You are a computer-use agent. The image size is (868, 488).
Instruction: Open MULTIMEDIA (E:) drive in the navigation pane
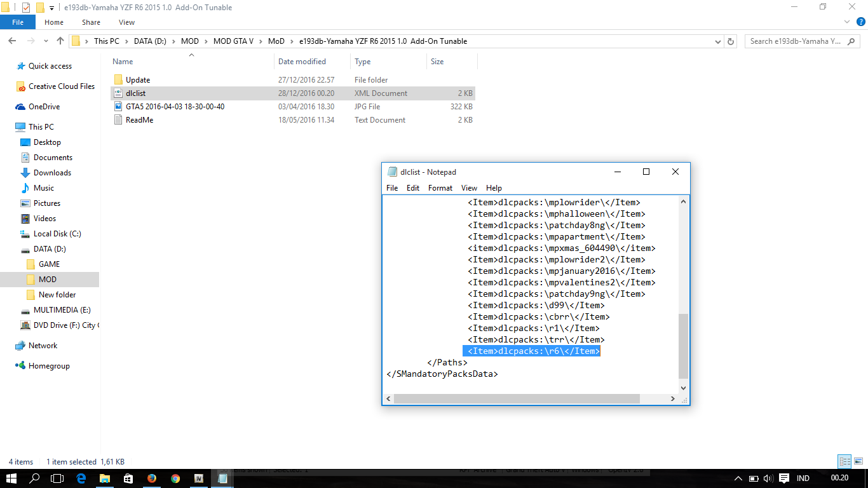[x=62, y=310]
